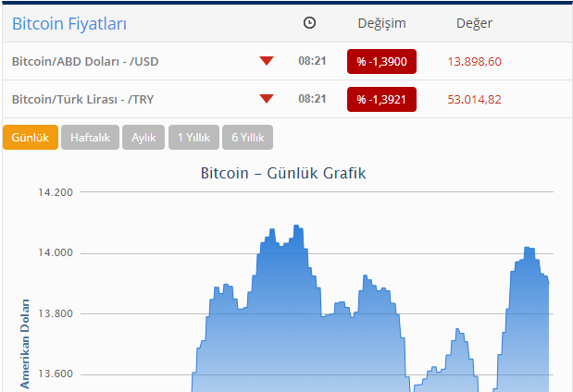The image size is (573, 392).
Task: Click the % -1,3900 change badge
Action: [x=381, y=61]
